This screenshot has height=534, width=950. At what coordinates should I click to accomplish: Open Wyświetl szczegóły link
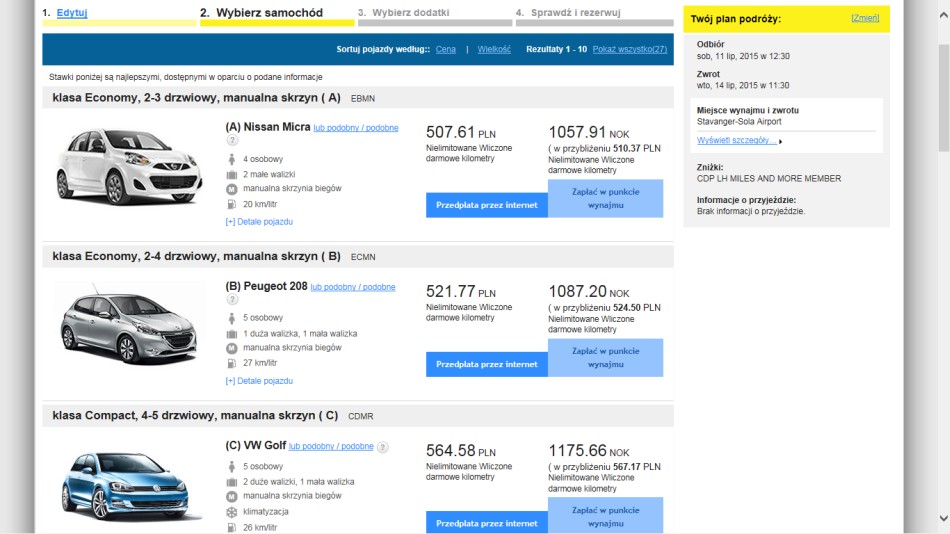pos(737,140)
